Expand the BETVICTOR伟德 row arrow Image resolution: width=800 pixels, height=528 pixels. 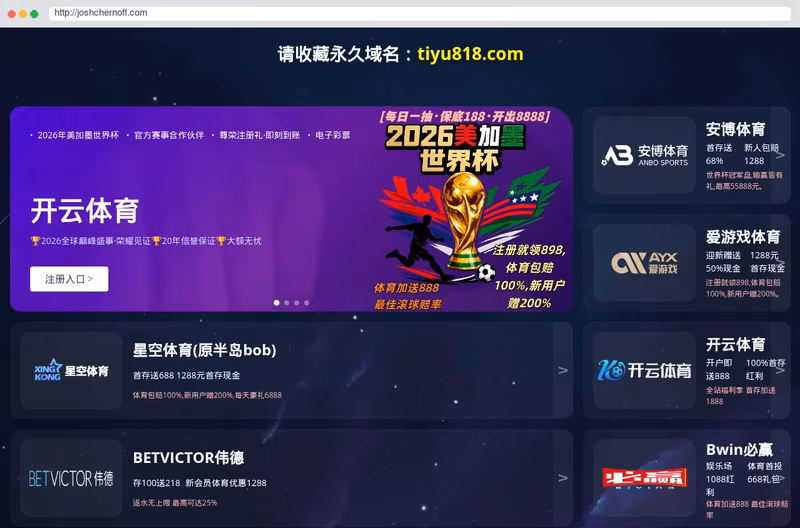[x=563, y=478]
